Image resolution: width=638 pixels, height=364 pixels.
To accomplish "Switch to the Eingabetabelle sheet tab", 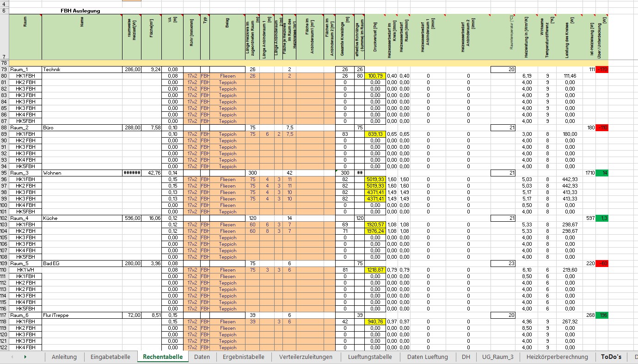I will click(110, 357).
